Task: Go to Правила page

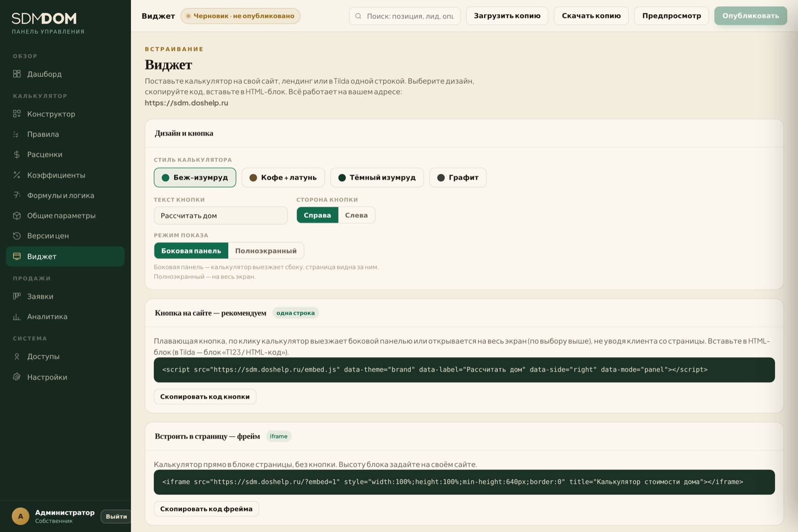Action: pos(65,134)
